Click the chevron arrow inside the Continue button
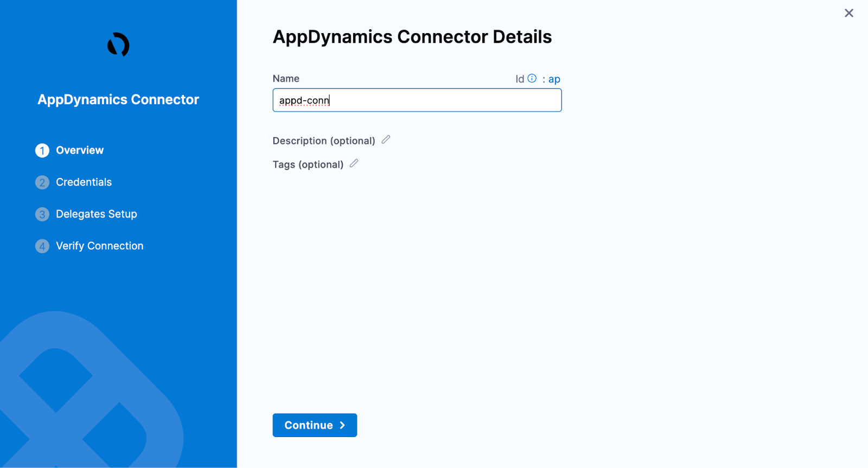The height and width of the screenshot is (468, 868). [342, 425]
